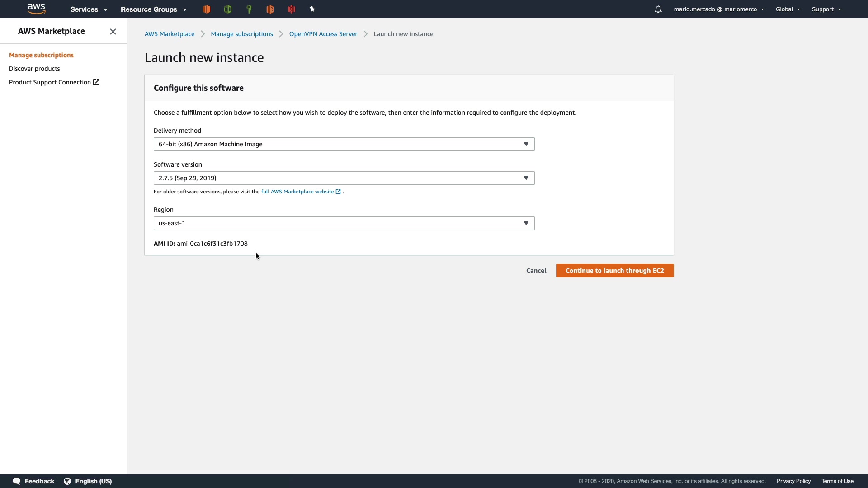Viewport: 868px width, 488px height.
Task: Open the notifications bell
Action: (658, 9)
